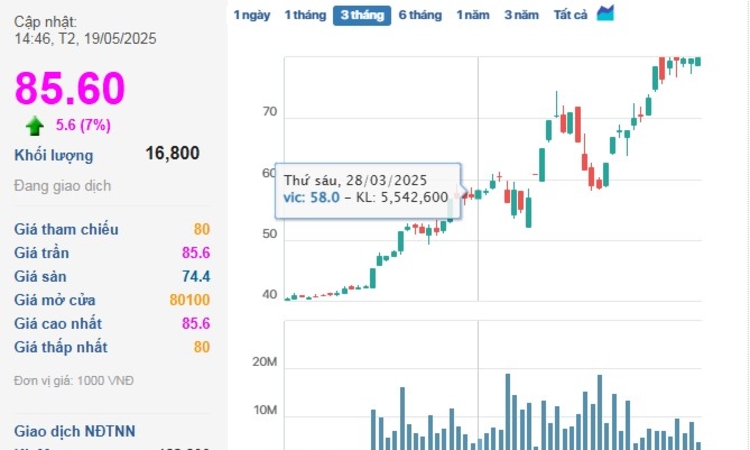Show the "6 tháng" chart period
This screenshot has height=450, width=750.
(419, 15)
